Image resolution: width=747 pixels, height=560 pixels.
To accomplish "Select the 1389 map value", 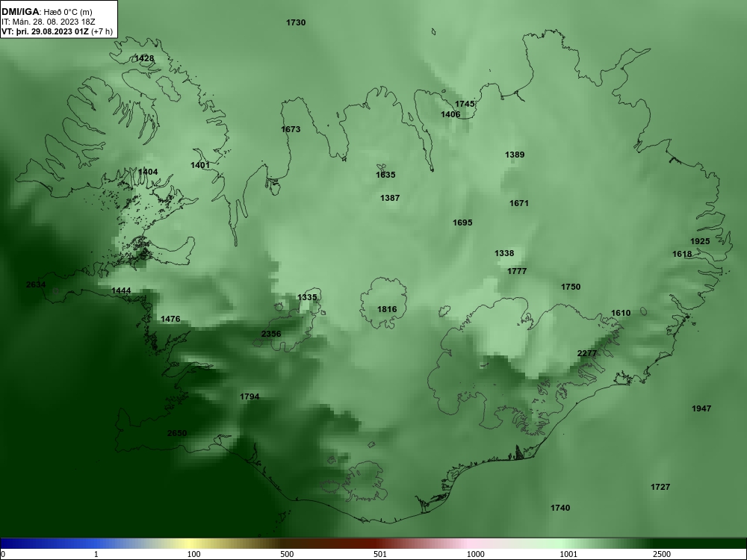I will click(515, 155).
